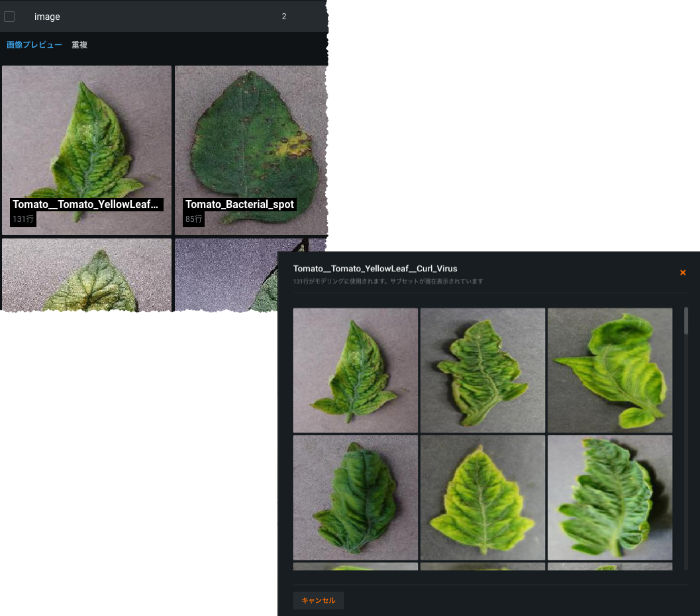Image resolution: width=700 pixels, height=616 pixels.
Task: Click the 85行 row count label
Action: pos(194,219)
